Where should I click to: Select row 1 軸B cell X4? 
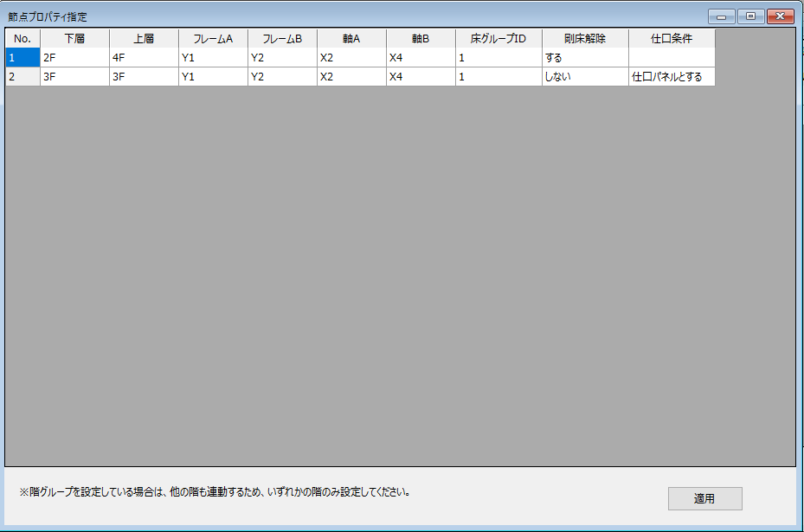pyautogui.click(x=421, y=57)
